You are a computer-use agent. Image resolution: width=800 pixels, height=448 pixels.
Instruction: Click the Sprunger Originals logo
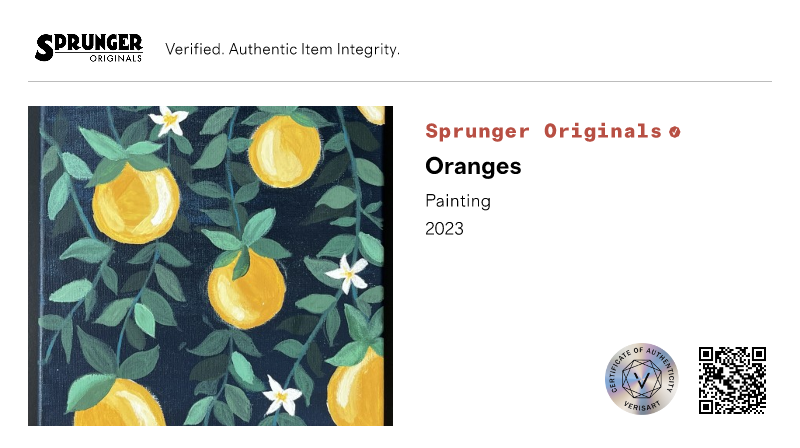click(x=89, y=47)
